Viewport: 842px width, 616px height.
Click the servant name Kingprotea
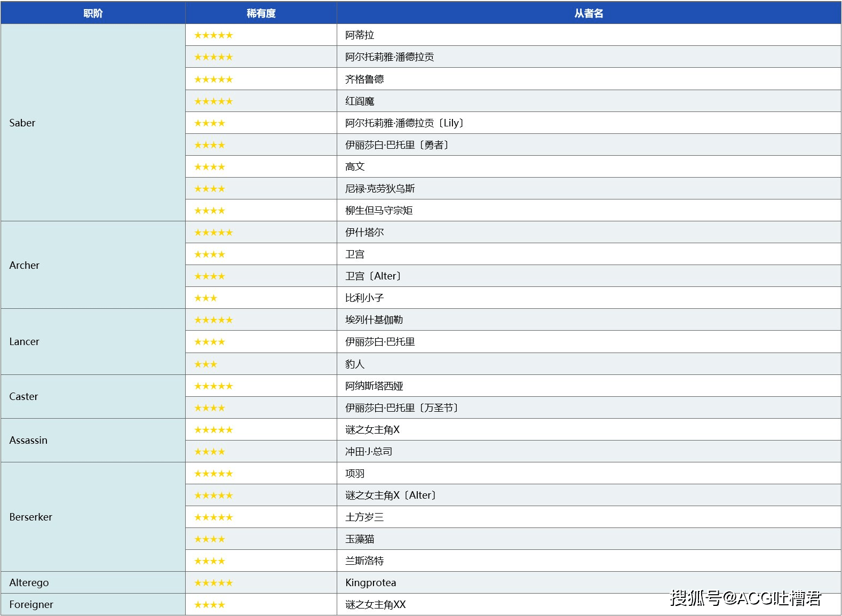coord(371,582)
